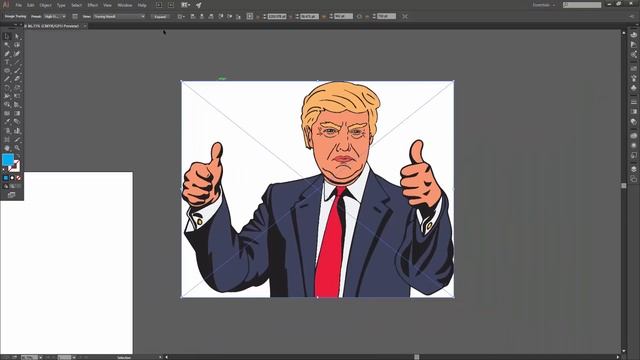Select the Artboard tool
The width and height of the screenshot is (640, 360).
(7, 140)
